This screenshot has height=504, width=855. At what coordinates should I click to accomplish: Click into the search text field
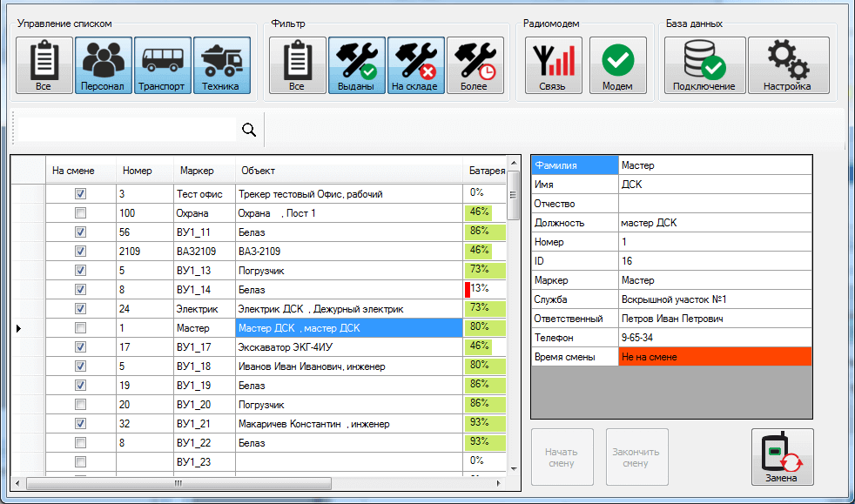(126, 130)
